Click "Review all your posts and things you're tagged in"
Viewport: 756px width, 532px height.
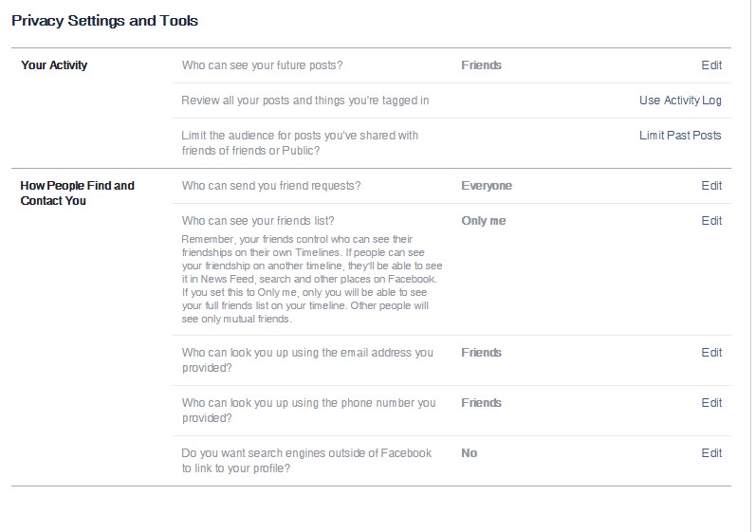pos(305,101)
